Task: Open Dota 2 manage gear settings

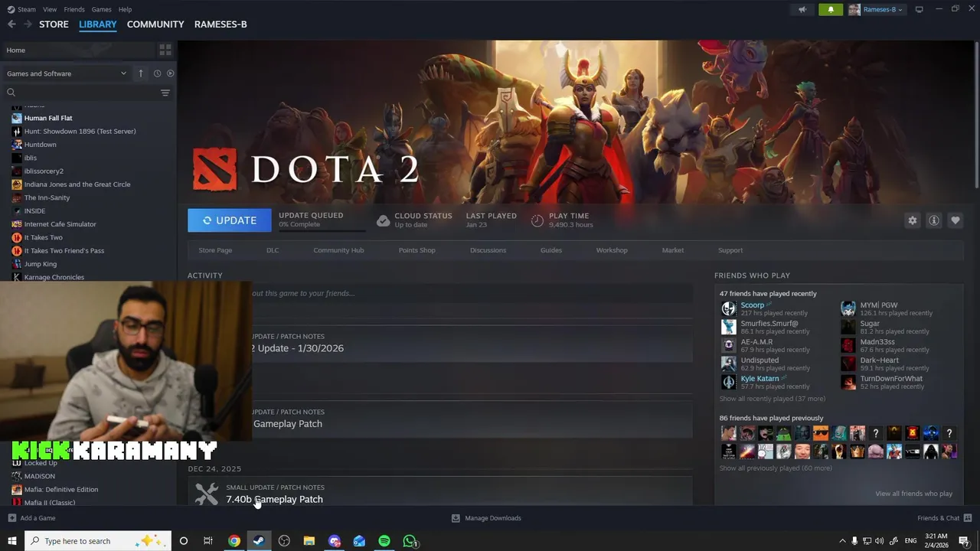Action: click(912, 220)
